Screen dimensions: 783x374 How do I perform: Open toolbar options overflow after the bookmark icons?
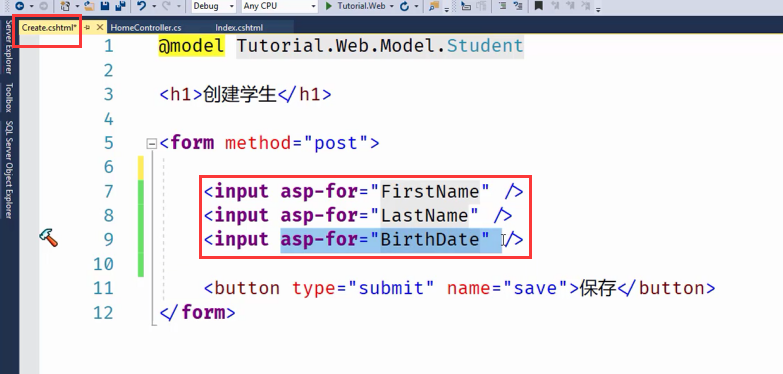click(x=598, y=9)
